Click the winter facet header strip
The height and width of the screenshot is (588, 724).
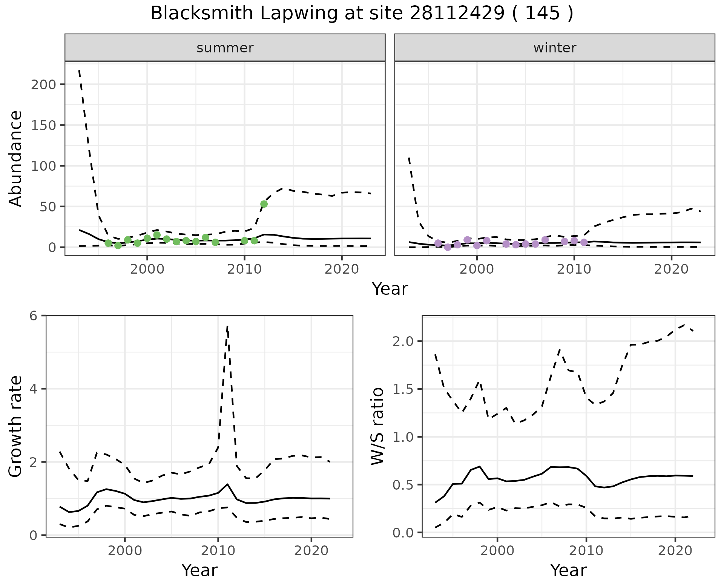[554, 48]
